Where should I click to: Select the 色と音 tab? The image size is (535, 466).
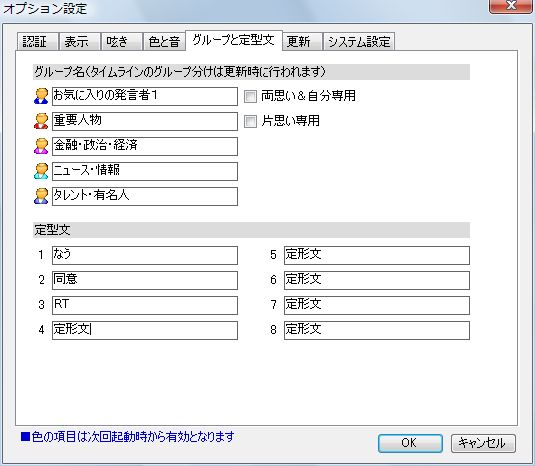[164, 42]
